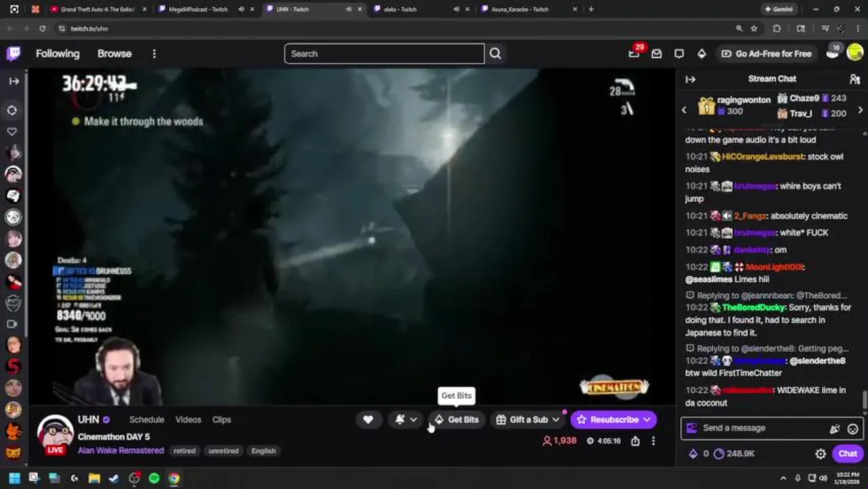The width and height of the screenshot is (868, 489).
Task: Open the Following page
Action: 58,54
